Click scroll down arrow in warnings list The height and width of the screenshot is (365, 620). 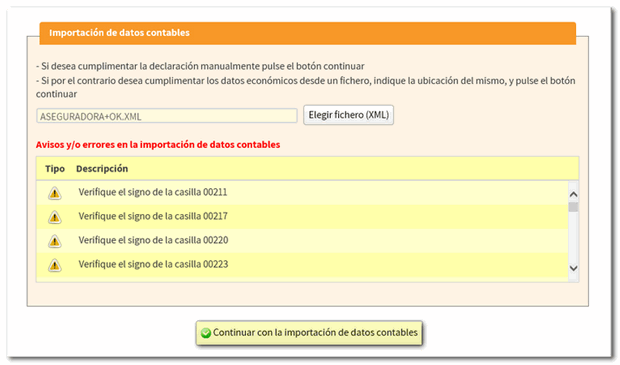coord(573,268)
